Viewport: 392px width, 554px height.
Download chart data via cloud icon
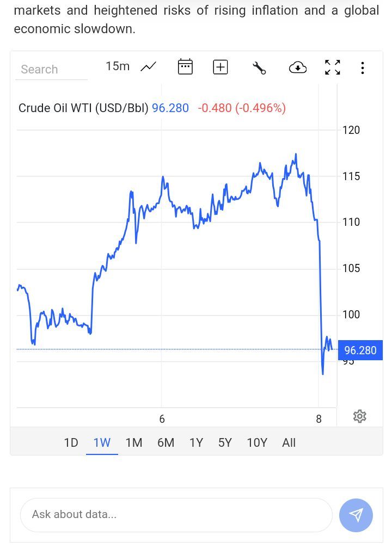coord(298,67)
